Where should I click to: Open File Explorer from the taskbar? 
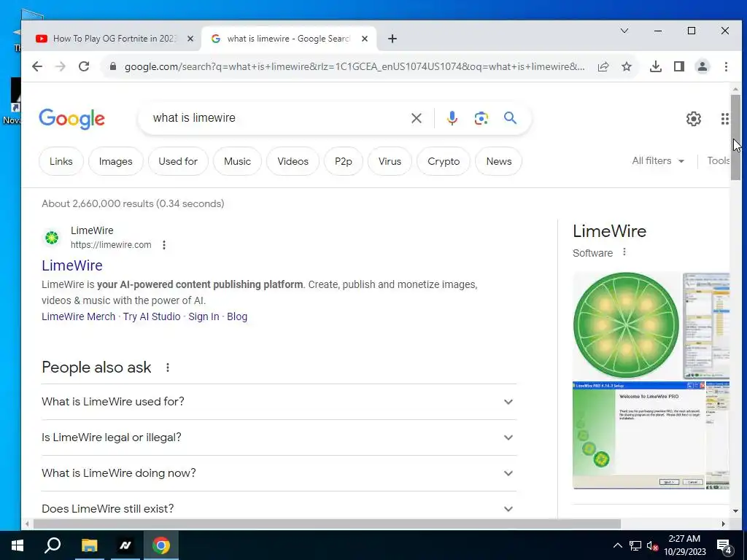point(89,545)
